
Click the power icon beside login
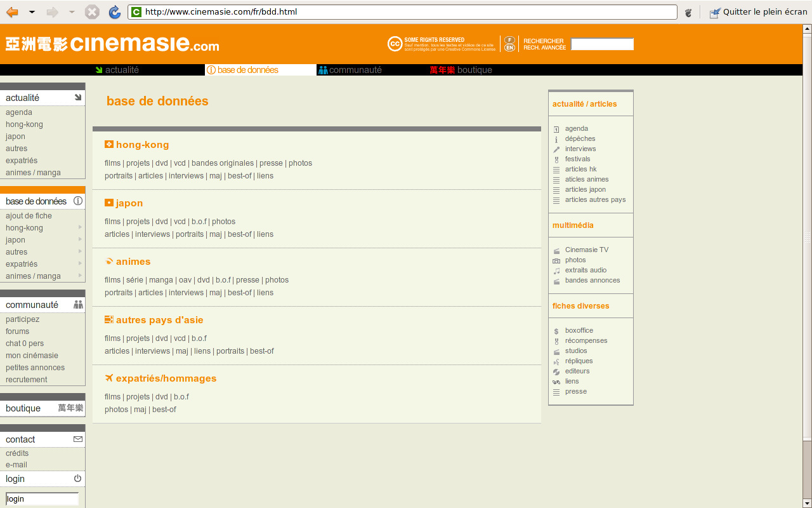click(x=77, y=478)
